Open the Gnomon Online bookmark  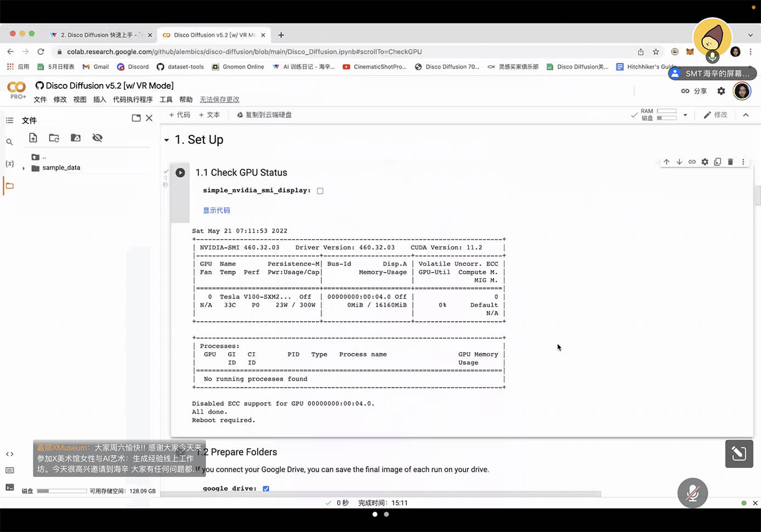coord(238,67)
